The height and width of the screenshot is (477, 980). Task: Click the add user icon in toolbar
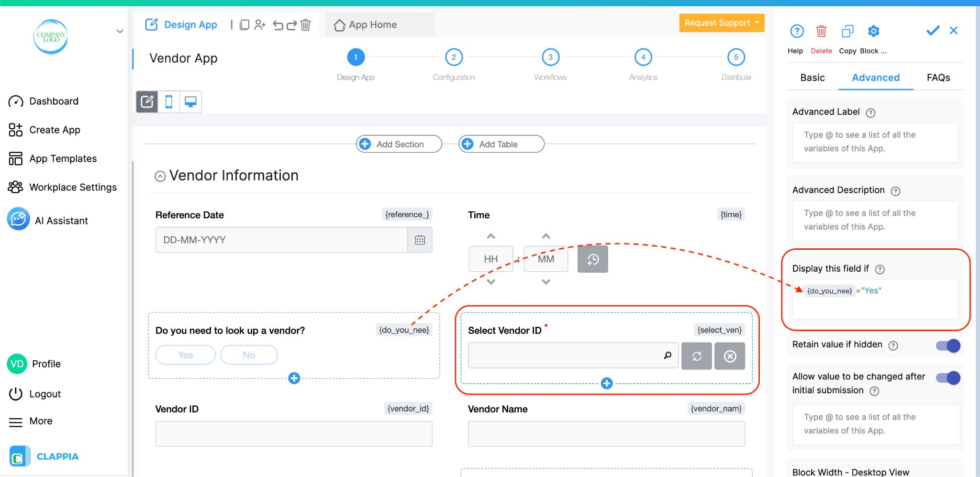click(260, 25)
